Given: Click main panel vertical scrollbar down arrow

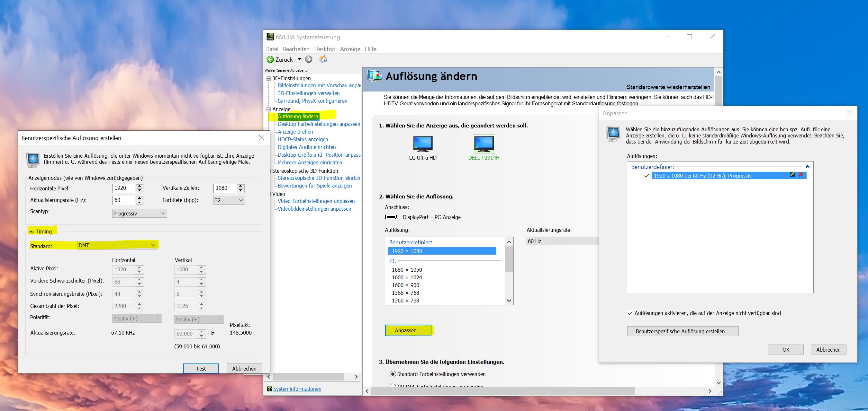Looking at the screenshot, I should pyautogui.click(x=719, y=383).
